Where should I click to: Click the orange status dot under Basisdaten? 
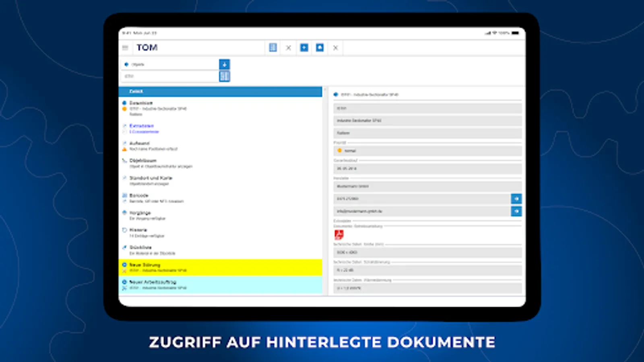(124, 109)
